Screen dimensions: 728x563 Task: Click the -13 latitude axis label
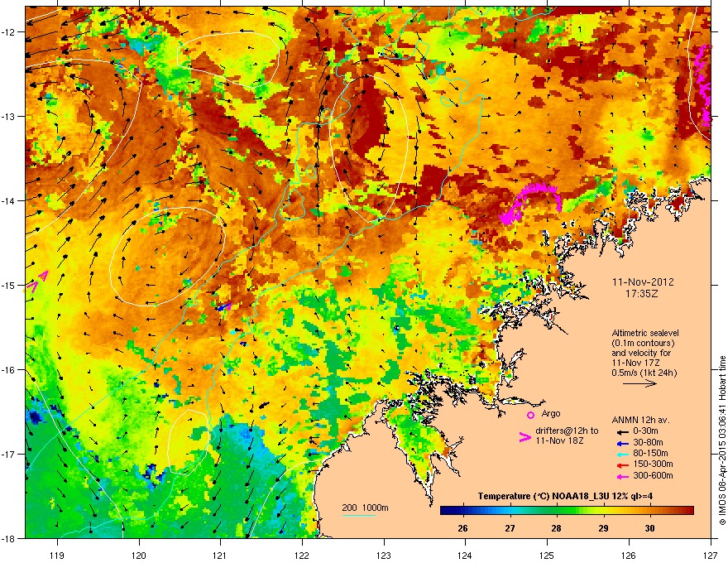[9, 116]
